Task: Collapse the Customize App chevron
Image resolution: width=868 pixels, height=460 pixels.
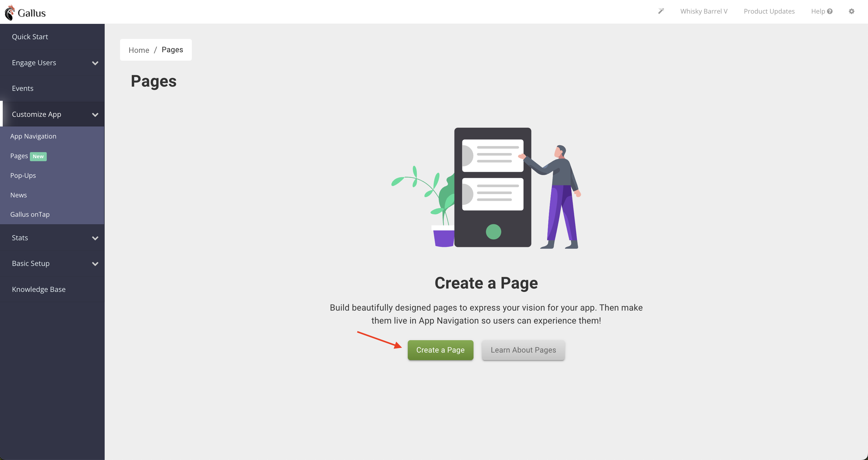Action: click(x=95, y=114)
